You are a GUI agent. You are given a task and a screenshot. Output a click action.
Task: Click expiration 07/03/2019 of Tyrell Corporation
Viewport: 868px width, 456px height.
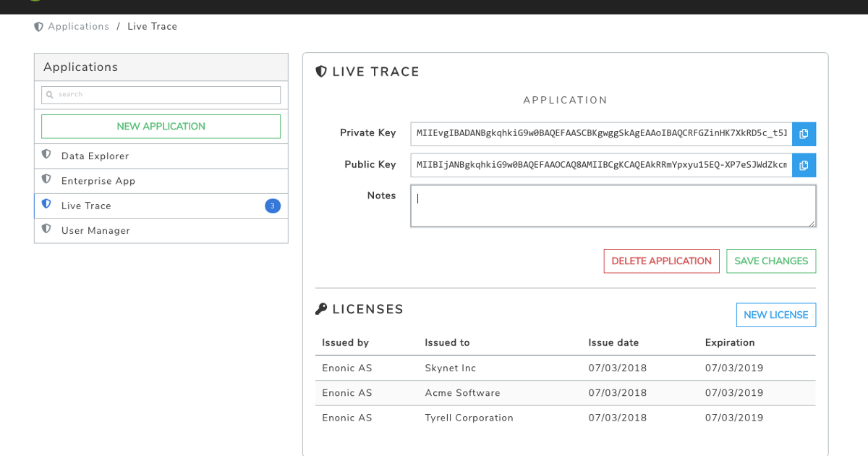pos(734,418)
